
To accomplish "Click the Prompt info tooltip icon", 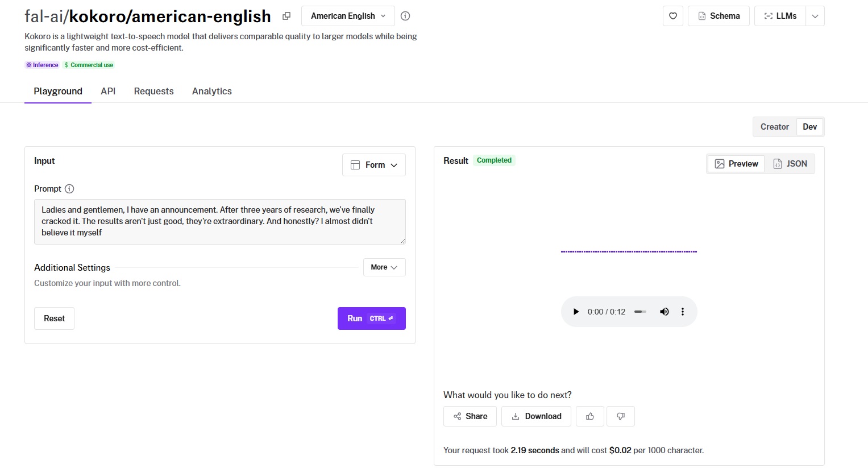I will (x=69, y=189).
